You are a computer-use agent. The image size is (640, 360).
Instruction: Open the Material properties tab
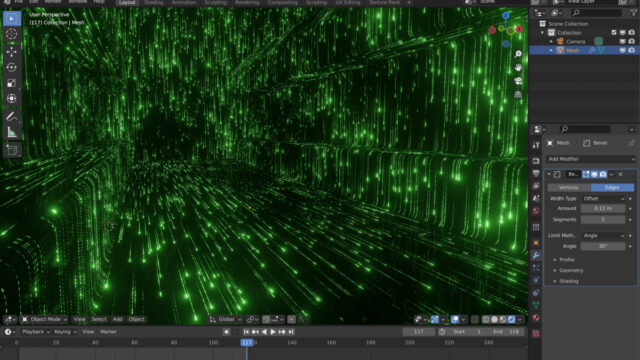(536, 318)
